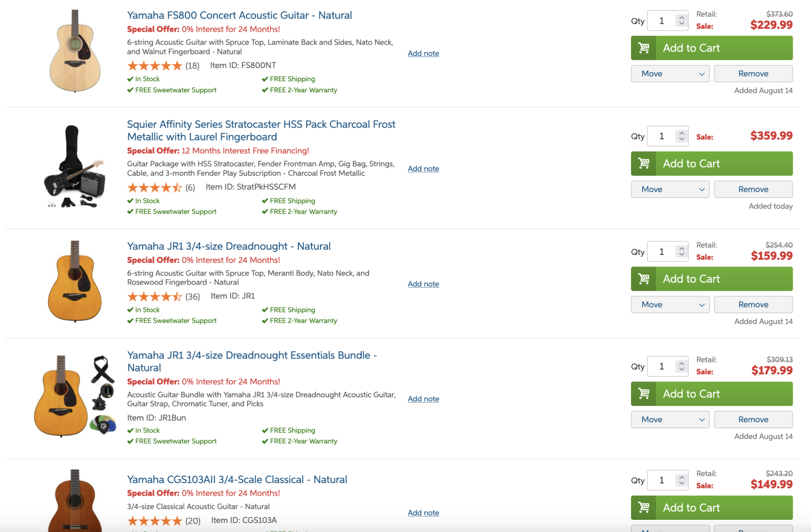Open JR1 Essentials Bundle product thumbnail
This screenshot has height=532, width=811.
[x=74, y=396]
